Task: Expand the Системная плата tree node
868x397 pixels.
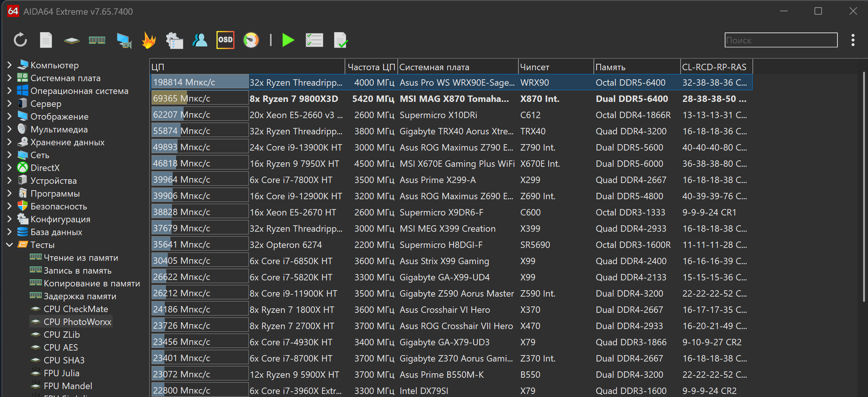Action: pos(9,78)
